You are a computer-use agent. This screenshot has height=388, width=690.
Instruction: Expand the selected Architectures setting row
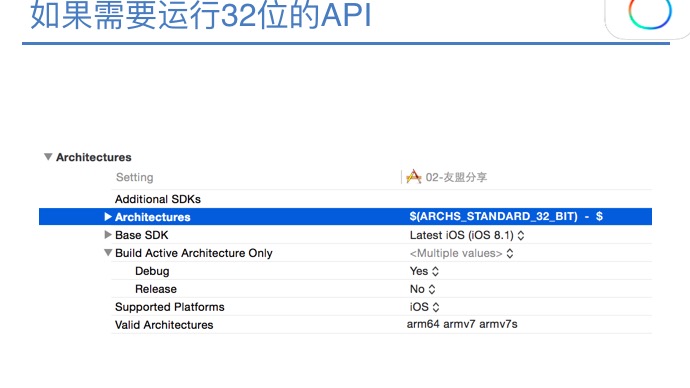pyautogui.click(x=108, y=216)
